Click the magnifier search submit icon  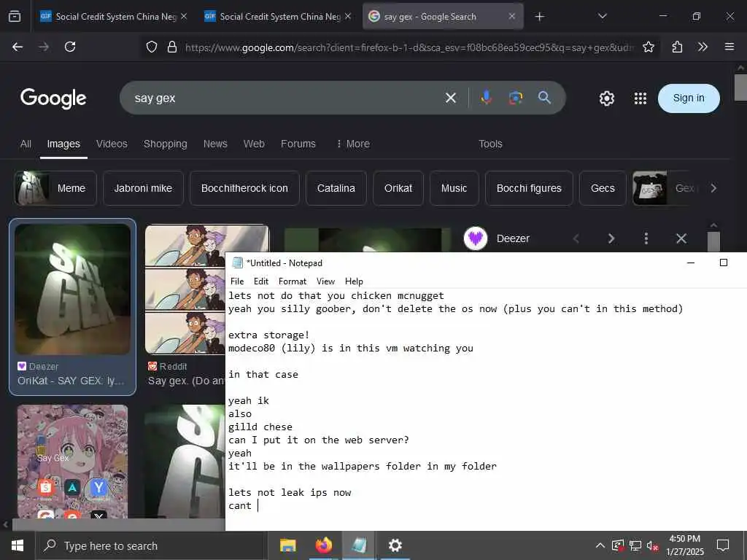[x=544, y=98]
